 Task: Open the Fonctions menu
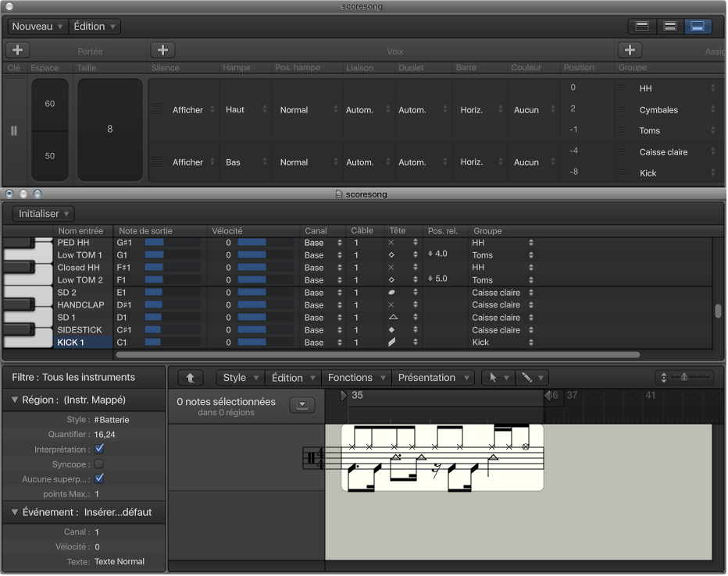pyautogui.click(x=356, y=378)
